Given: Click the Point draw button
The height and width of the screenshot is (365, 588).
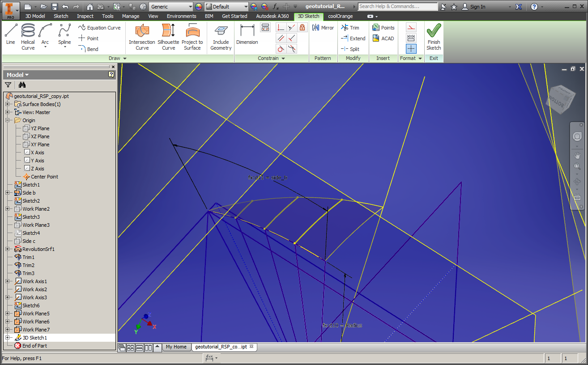Looking at the screenshot, I should tap(88, 38).
